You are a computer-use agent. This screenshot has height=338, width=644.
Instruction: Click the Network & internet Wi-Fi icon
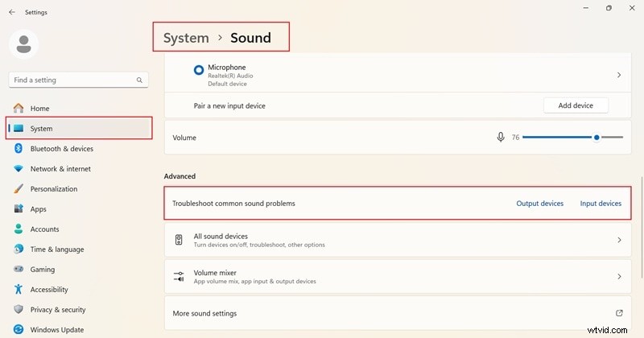[x=18, y=169]
